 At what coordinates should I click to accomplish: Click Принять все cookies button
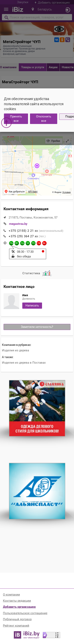16,118
